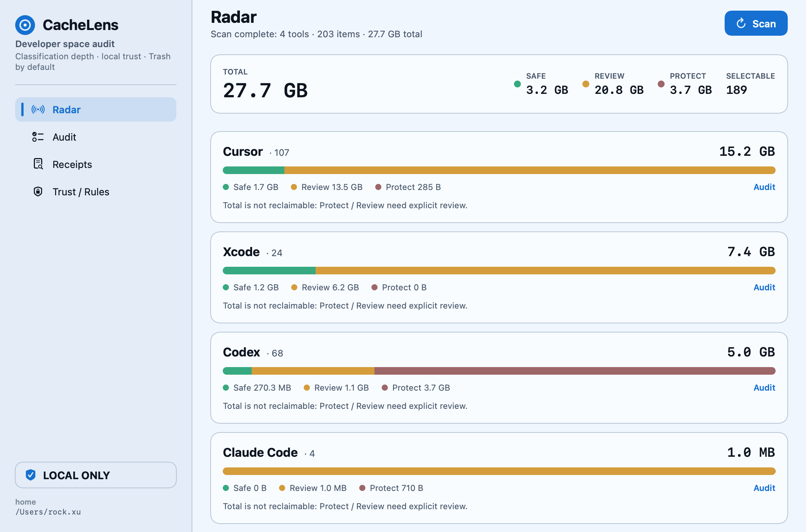Click the CacheLens logo icon

[25, 25]
